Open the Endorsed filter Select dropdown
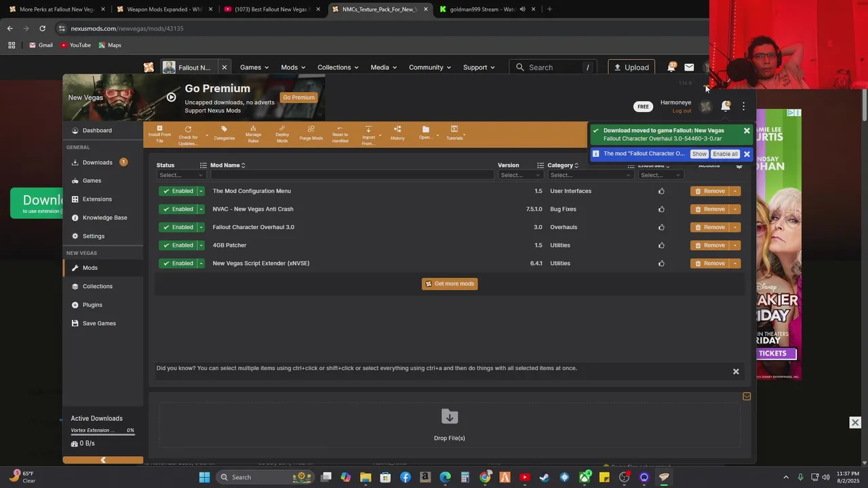 pos(660,175)
